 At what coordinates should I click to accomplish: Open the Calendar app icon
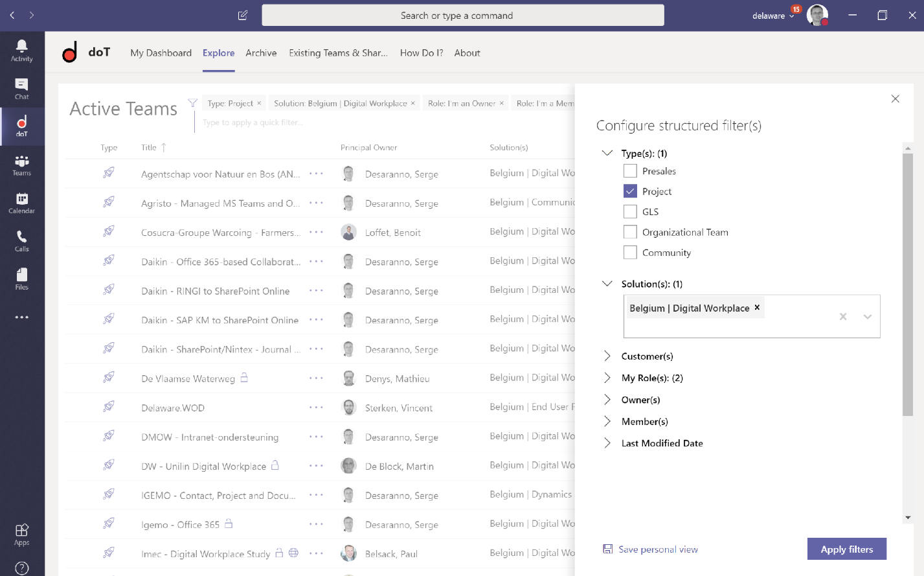(x=22, y=203)
